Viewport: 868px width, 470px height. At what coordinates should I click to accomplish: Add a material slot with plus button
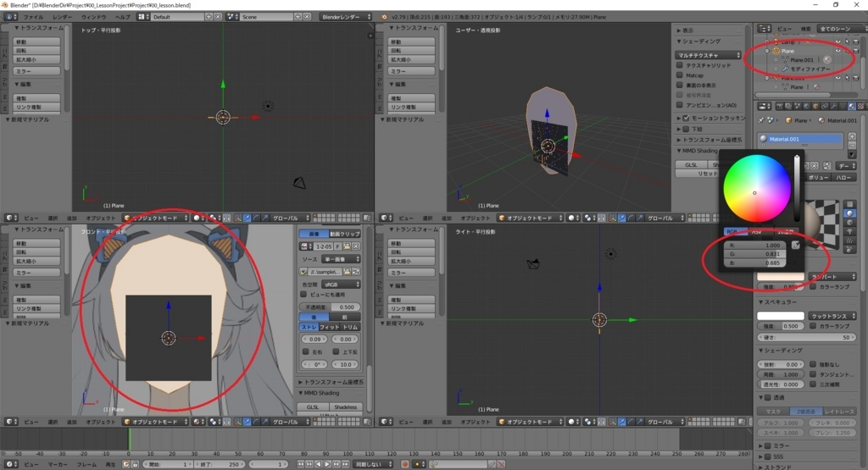[852, 136]
